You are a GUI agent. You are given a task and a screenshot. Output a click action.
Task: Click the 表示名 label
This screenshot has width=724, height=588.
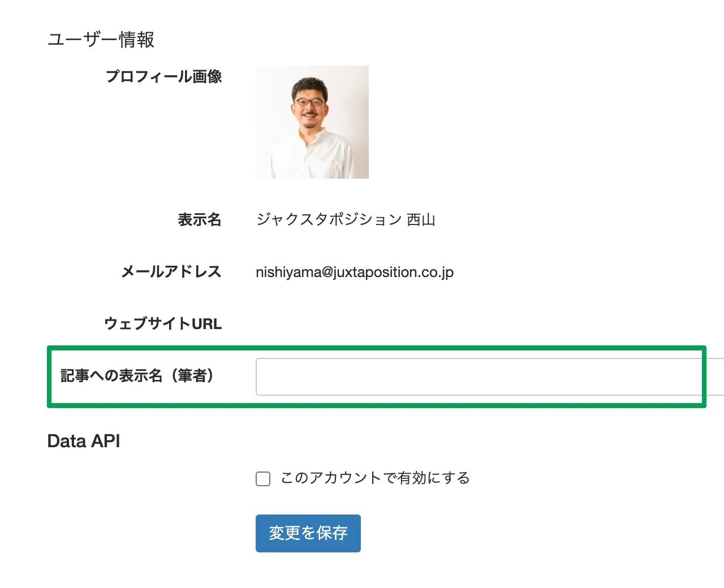click(199, 220)
